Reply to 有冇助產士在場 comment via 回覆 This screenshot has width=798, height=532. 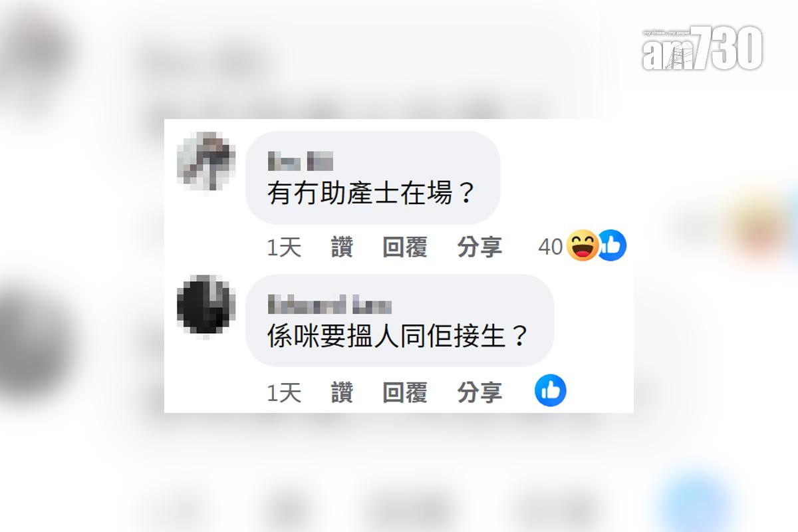point(404,247)
